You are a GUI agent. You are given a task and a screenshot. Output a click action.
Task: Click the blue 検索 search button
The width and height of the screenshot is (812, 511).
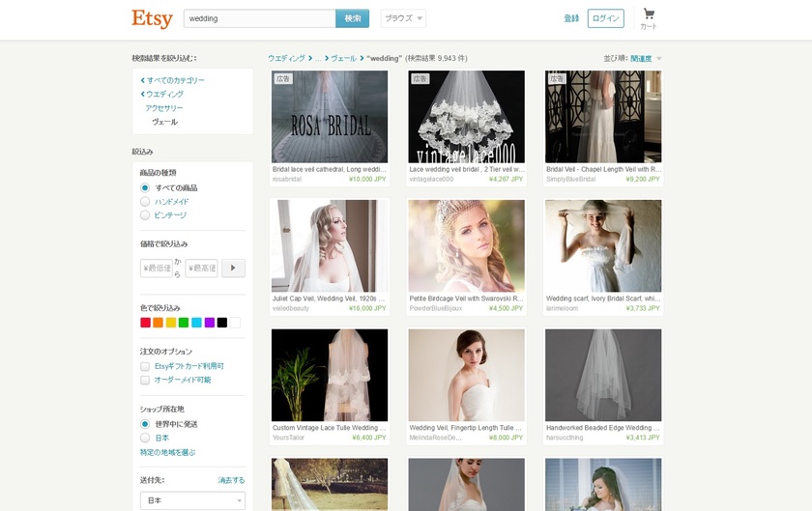(353, 18)
